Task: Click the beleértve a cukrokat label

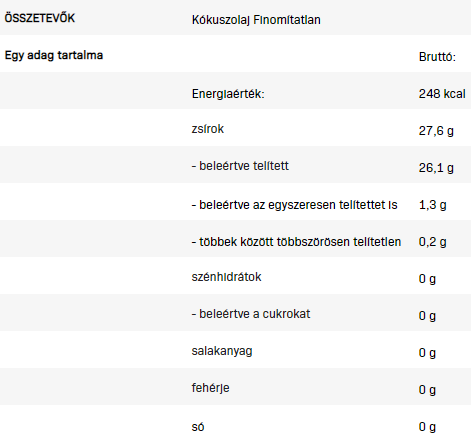Action: click(x=251, y=314)
